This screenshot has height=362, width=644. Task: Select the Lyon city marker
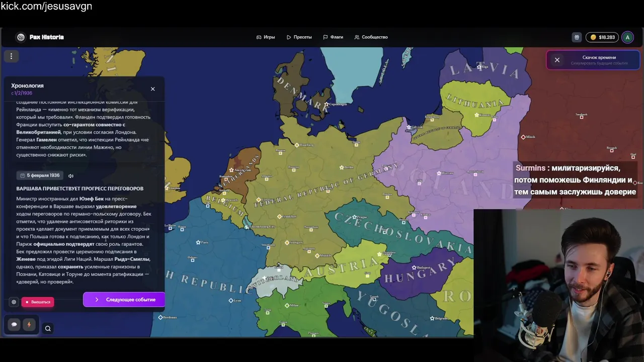click(231, 300)
